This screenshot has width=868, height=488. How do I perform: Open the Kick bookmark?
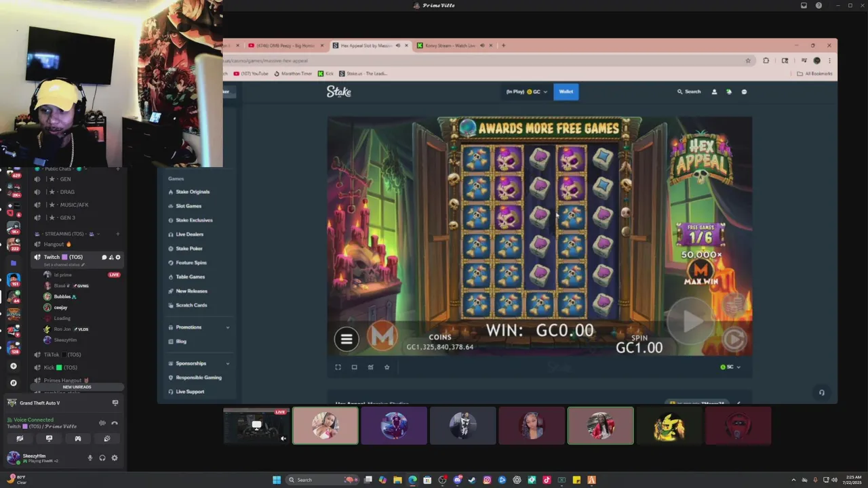tap(326, 73)
